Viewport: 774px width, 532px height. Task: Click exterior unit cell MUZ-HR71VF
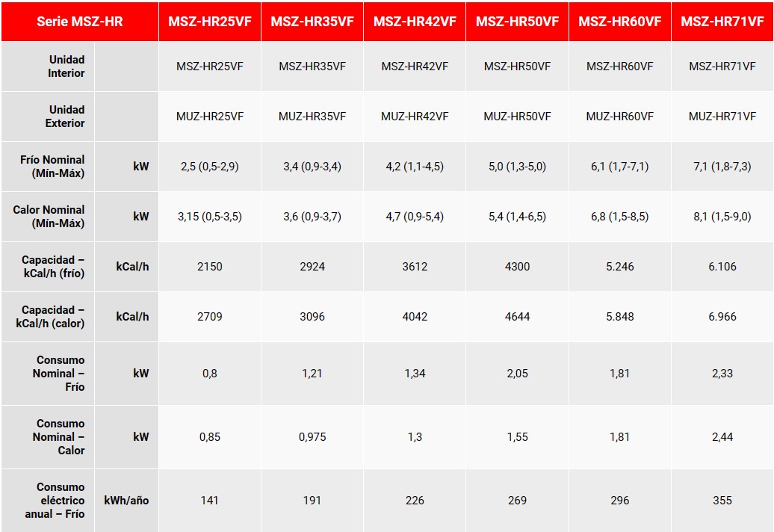click(722, 117)
